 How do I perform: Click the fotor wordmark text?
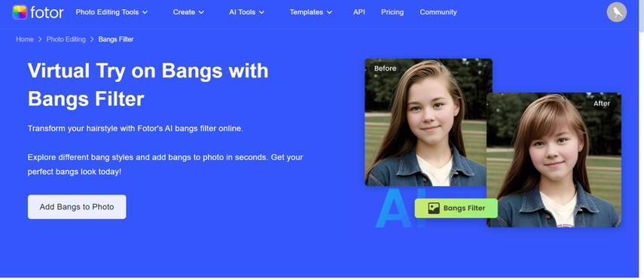coord(47,12)
